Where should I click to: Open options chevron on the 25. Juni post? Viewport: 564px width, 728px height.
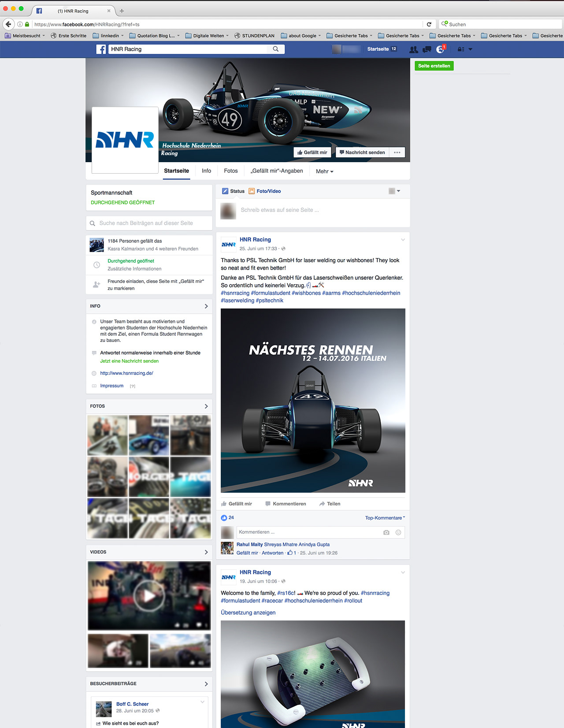(403, 240)
